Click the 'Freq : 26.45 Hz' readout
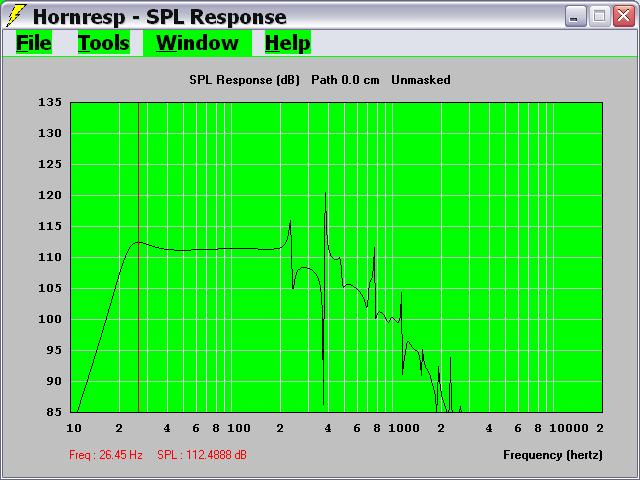Viewport: 640px width, 480px height. (106, 455)
